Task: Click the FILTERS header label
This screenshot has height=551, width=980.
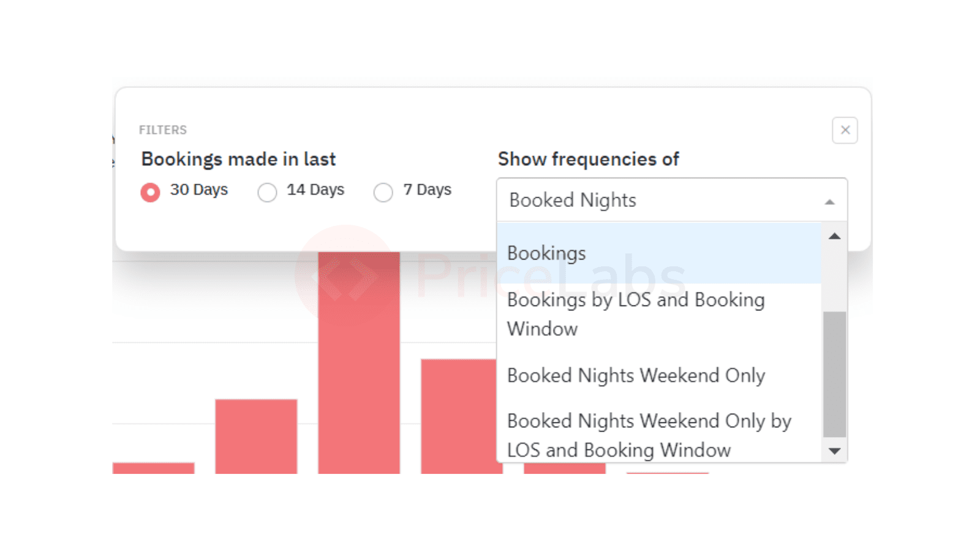Action: tap(163, 129)
